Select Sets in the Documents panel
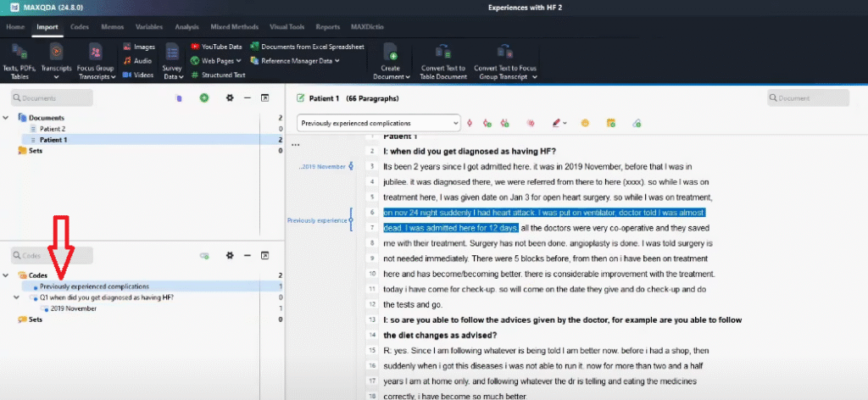The height and width of the screenshot is (400, 868). tap(30, 151)
